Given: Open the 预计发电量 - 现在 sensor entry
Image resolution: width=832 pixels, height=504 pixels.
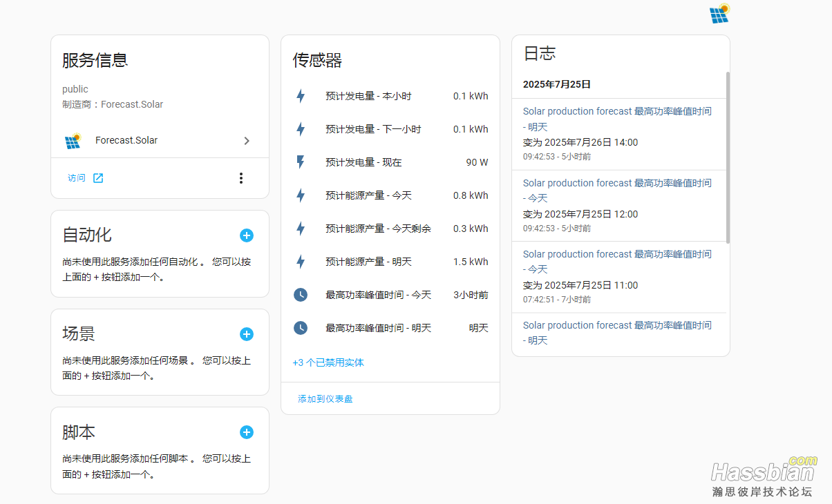Looking at the screenshot, I should (x=390, y=162).
